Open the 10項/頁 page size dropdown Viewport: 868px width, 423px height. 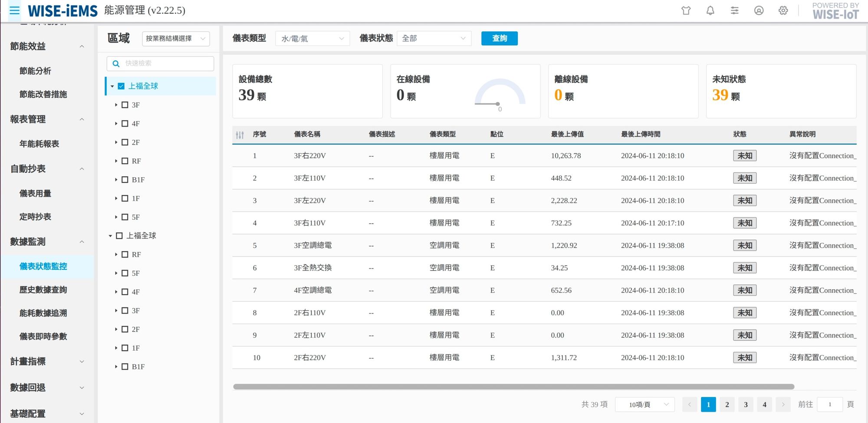[x=645, y=404]
